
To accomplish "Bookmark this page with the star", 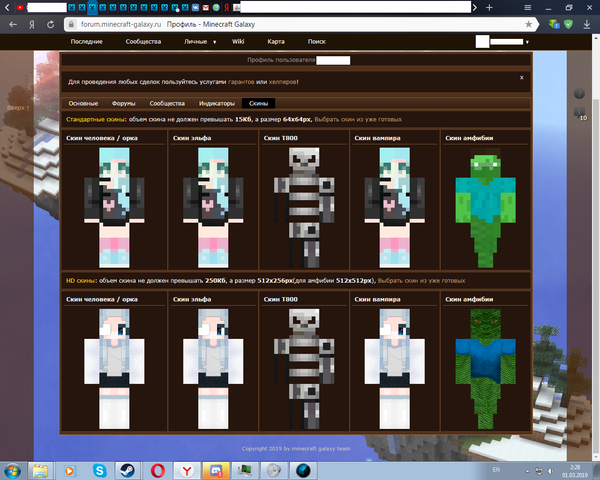I will point(528,24).
